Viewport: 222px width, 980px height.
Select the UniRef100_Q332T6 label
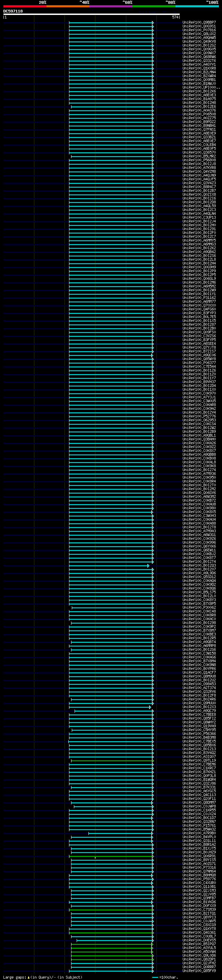tap(199, 60)
